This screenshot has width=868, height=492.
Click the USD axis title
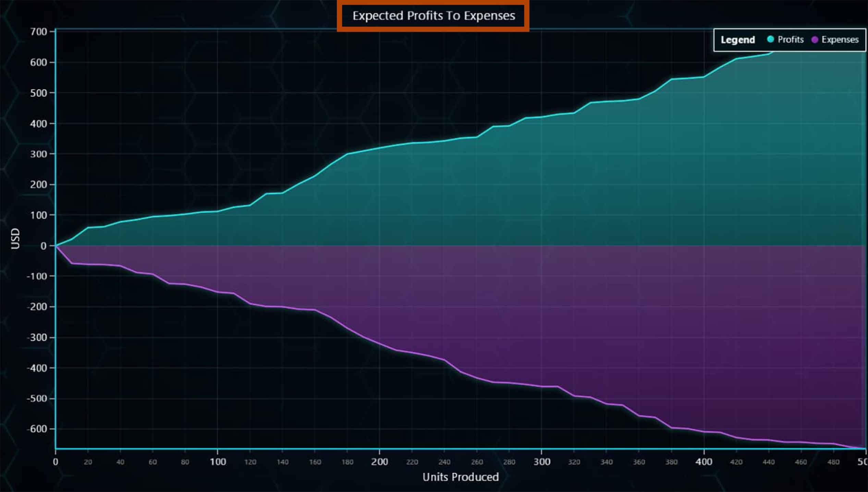pos(15,239)
